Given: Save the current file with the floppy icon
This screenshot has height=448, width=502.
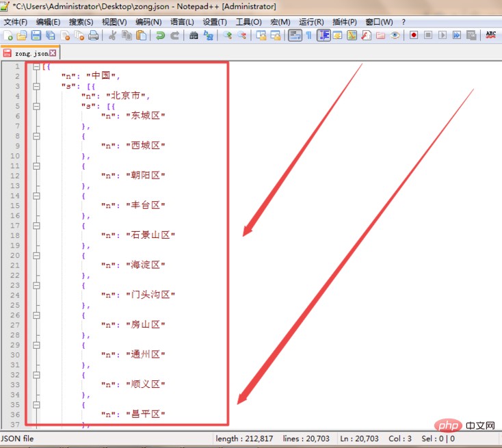Looking at the screenshot, I should point(36,36).
